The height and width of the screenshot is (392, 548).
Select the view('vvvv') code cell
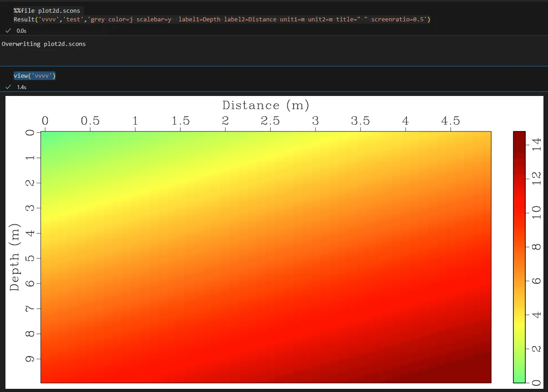coord(35,76)
